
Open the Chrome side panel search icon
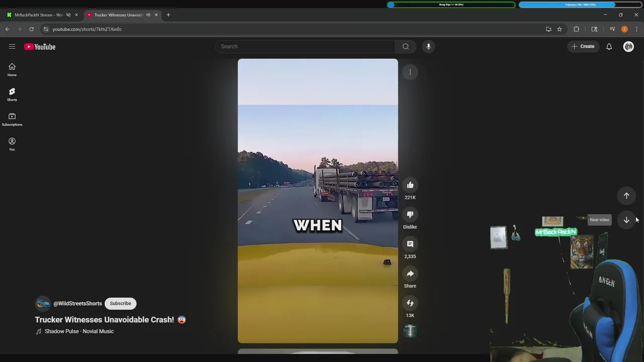[594, 29]
